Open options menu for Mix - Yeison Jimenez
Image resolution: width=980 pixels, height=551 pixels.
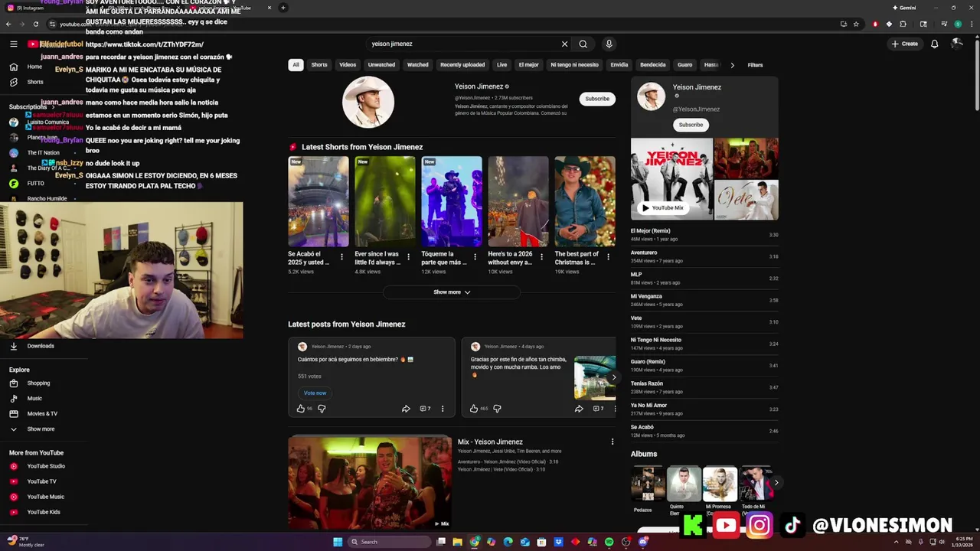tap(612, 442)
